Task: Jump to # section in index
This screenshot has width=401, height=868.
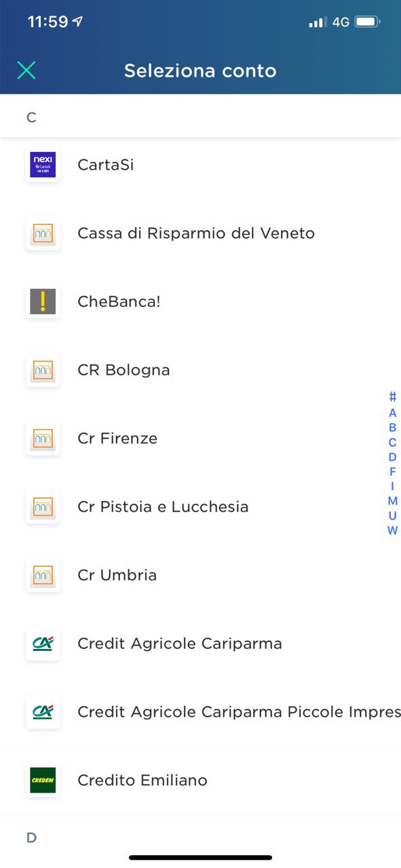Action: [392, 397]
